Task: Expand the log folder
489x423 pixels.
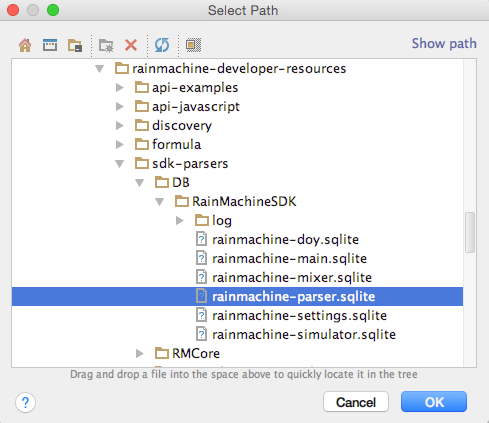Action: coord(180,220)
